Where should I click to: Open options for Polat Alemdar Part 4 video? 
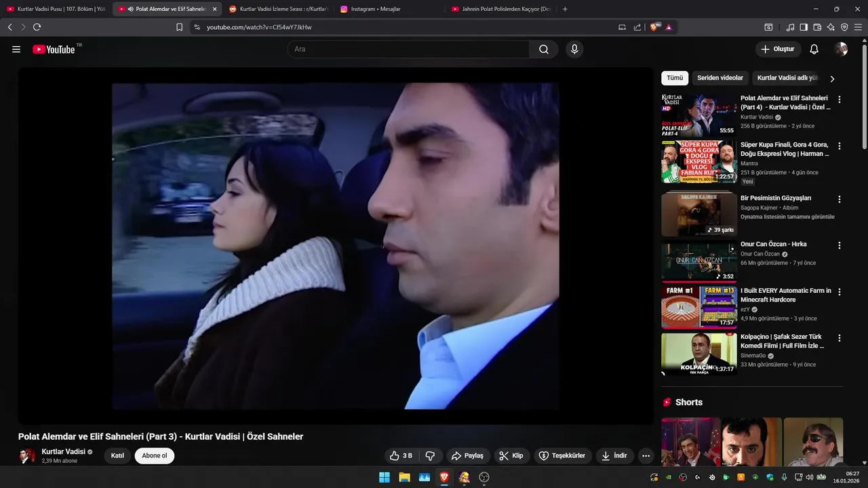tap(840, 100)
